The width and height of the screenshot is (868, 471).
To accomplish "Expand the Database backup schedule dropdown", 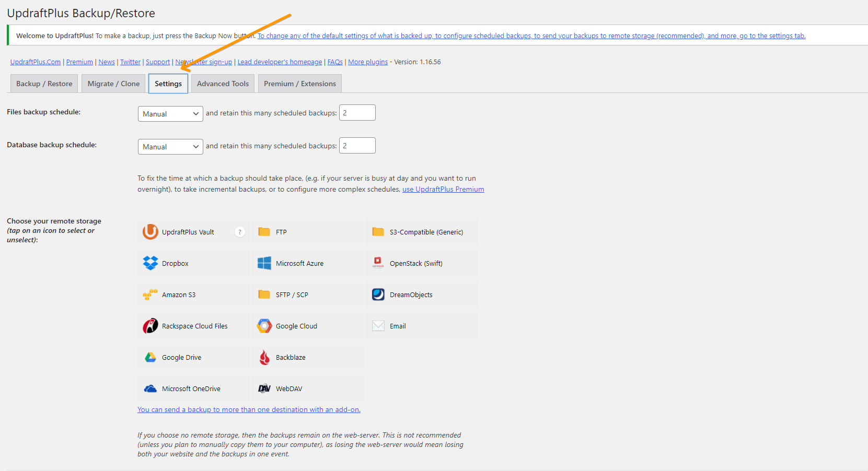I will pyautogui.click(x=170, y=147).
